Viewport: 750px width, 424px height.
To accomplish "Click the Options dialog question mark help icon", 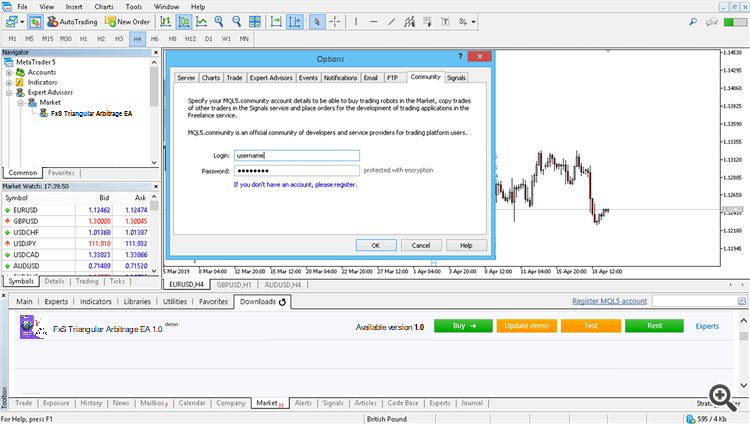I will click(460, 56).
